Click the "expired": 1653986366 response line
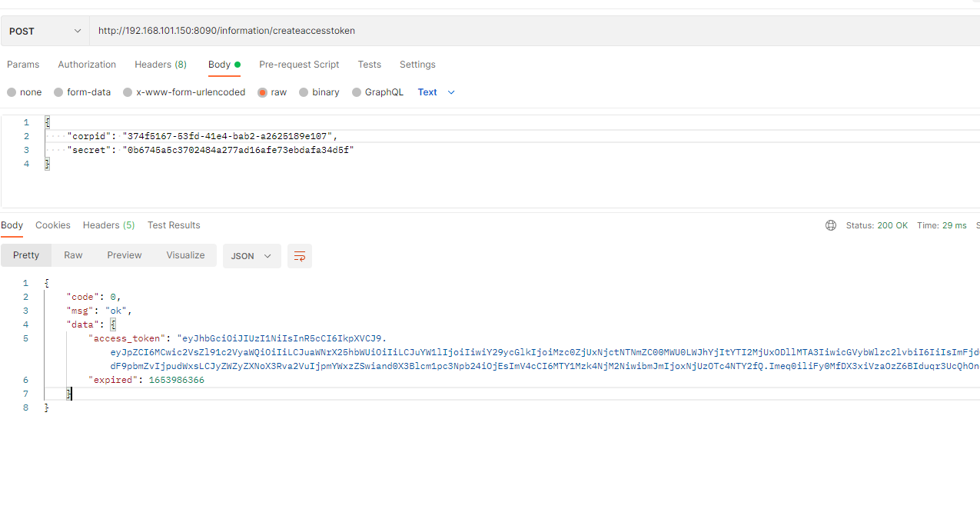 point(146,380)
